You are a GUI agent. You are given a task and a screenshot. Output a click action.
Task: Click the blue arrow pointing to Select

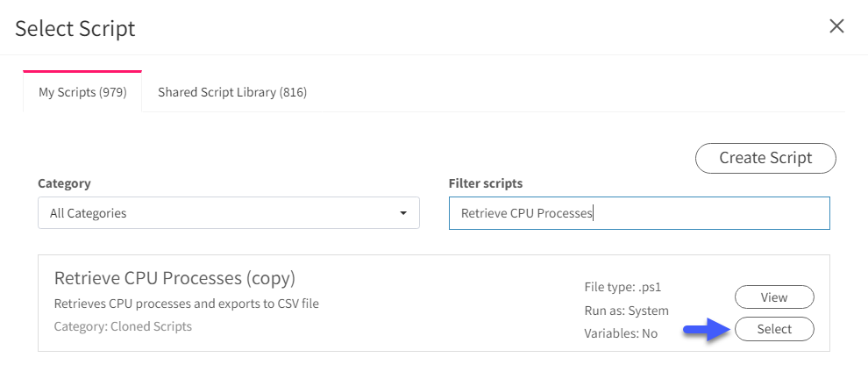pyautogui.click(x=707, y=330)
